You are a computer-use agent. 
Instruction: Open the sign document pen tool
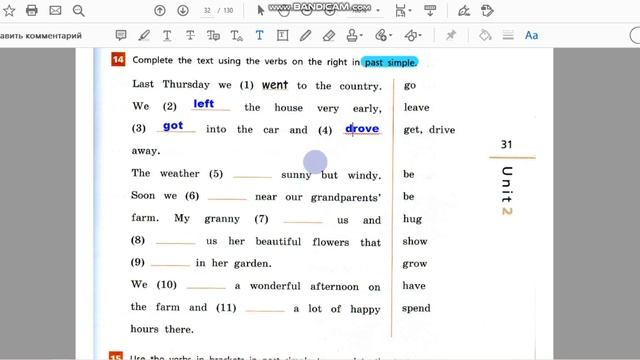pos(464,11)
